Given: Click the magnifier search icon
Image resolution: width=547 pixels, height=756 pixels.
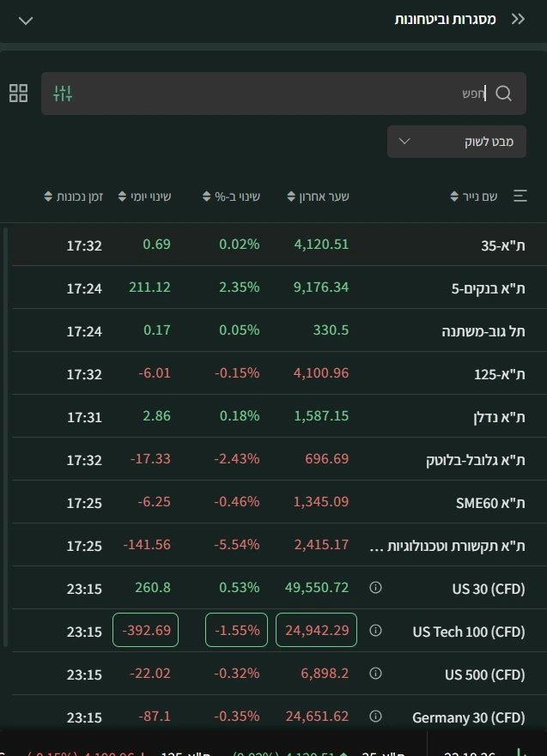Looking at the screenshot, I should (x=503, y=94).
